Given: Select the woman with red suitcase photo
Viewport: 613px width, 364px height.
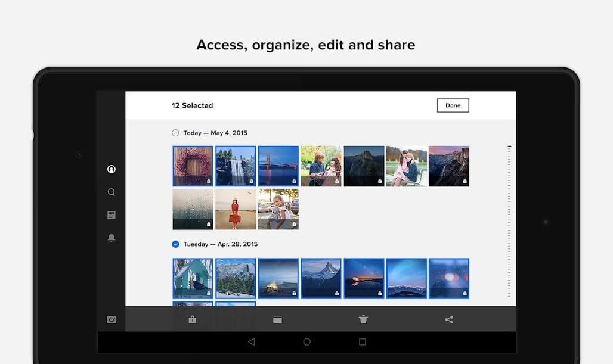Looking at the screenshot, I should coord(236,209).
